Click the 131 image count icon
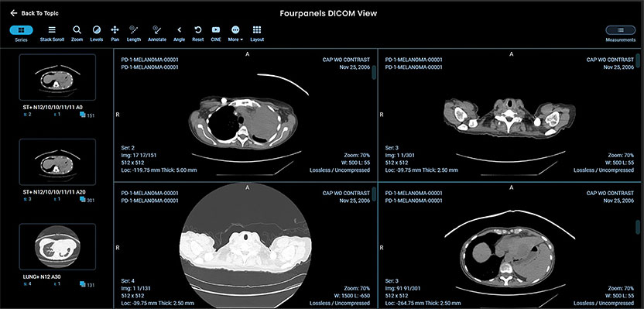This screenshot has height=309, width=644. point(83,284)
